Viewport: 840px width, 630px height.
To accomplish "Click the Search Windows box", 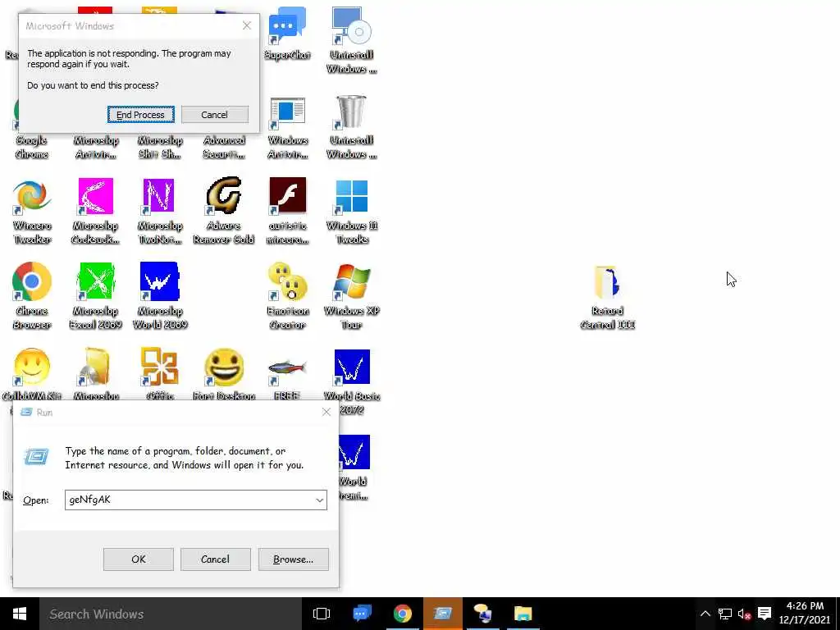I will (x=171, y=614).
